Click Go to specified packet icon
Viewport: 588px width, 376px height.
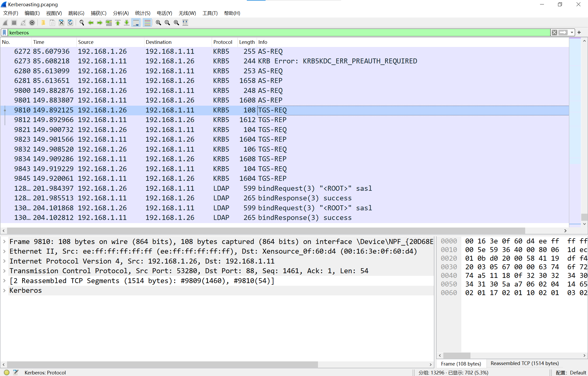point(109,23)
